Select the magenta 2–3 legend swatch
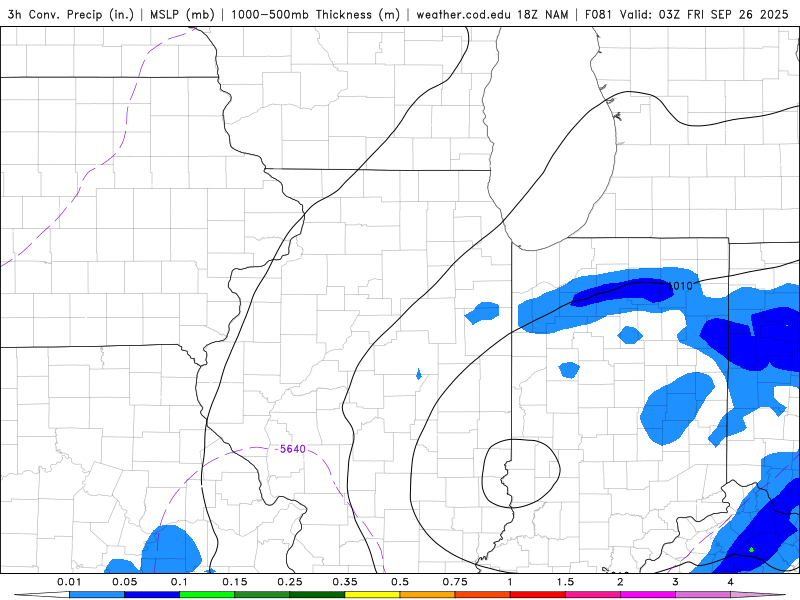Image resolution: width=800 pixels, height=600 pixels. click(648, 595)
